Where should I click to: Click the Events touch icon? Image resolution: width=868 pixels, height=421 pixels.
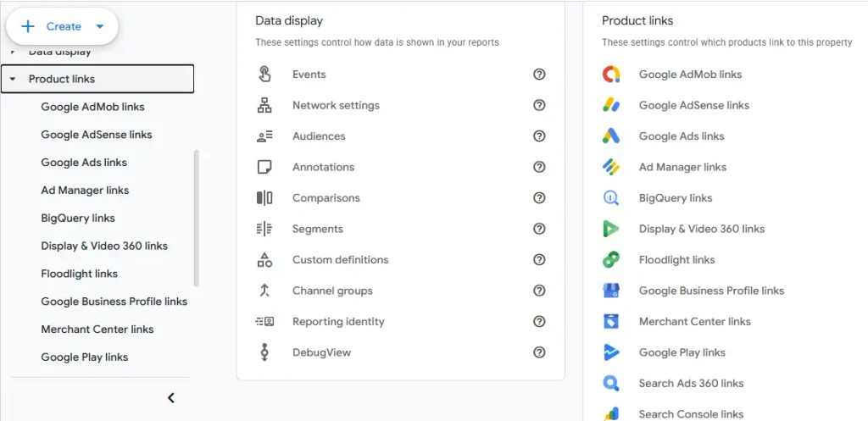point(264,75)
